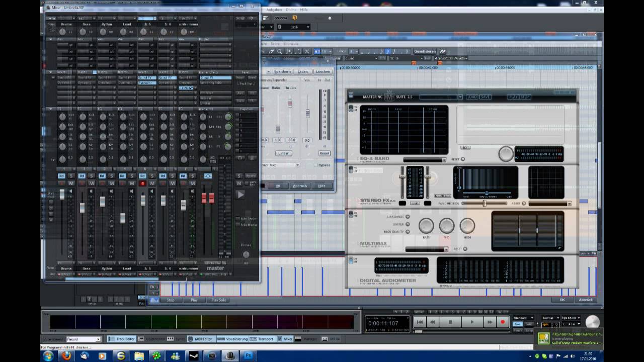Collapse the Aux section triangle in mixer

(51, 39)
